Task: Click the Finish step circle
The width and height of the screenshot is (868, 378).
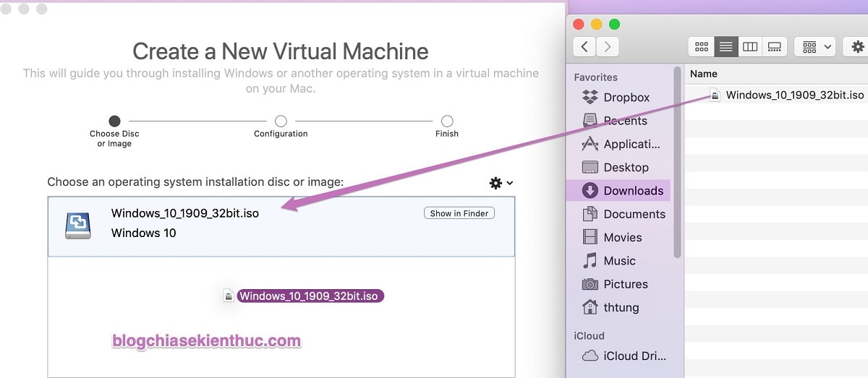Action: tap(447, 121)
